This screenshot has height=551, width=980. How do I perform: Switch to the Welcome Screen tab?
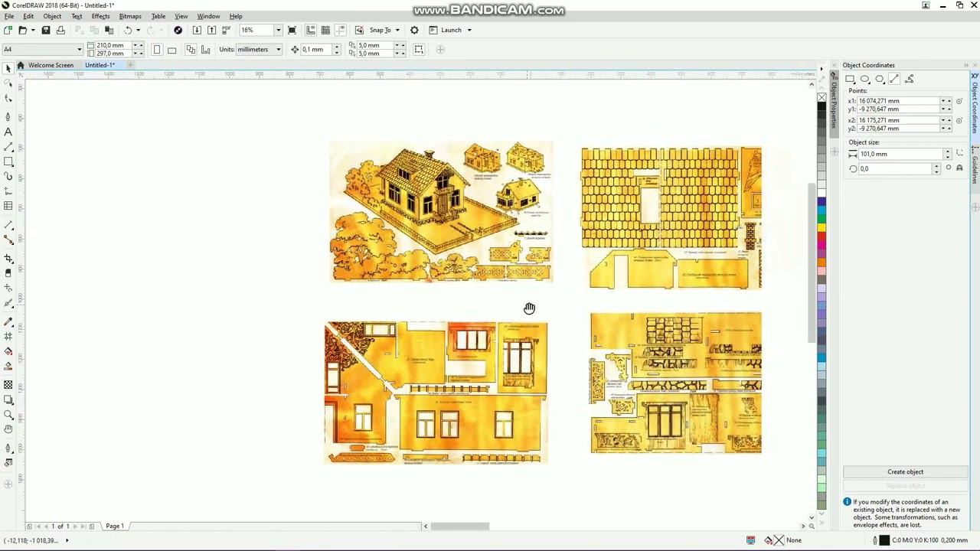tap(51, 65)
